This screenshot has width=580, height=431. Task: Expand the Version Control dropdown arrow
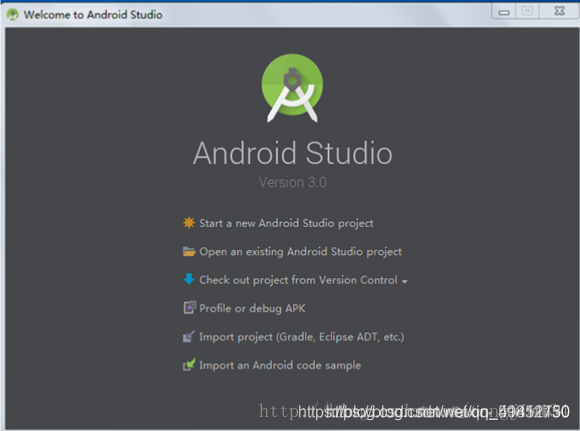coord(405,282)
